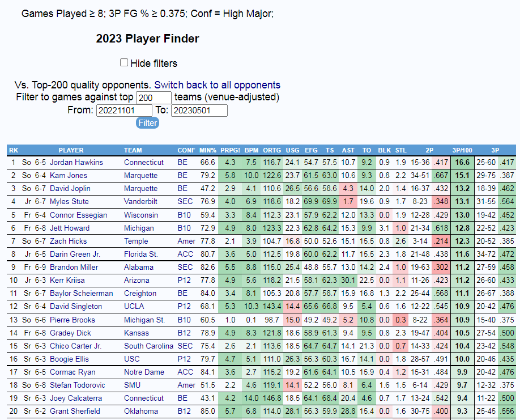
Task: Open Pierre Brooks player link
Action: click(73, 320)
